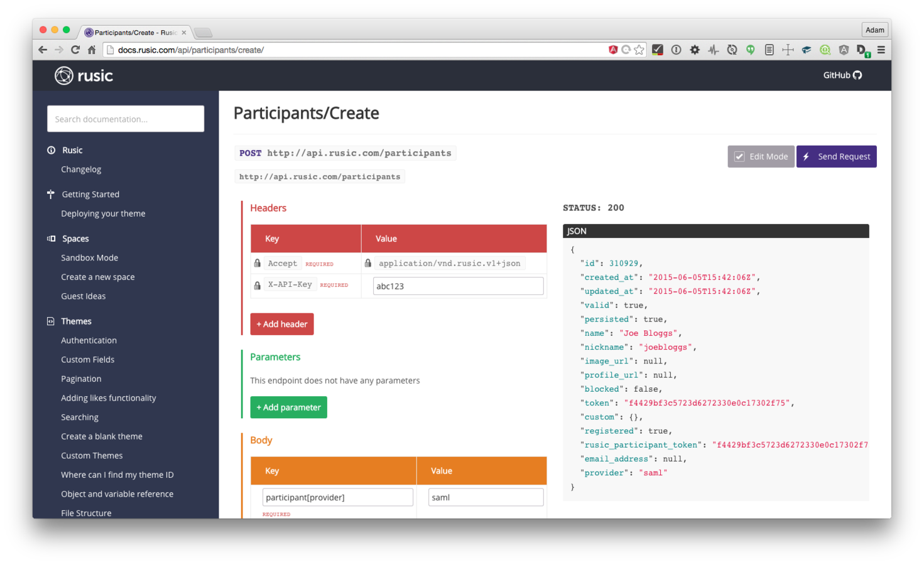Click the lock icon next to Accept key
Image resolution: width=924 pixels, height=565 pixels.
(257, 263)
